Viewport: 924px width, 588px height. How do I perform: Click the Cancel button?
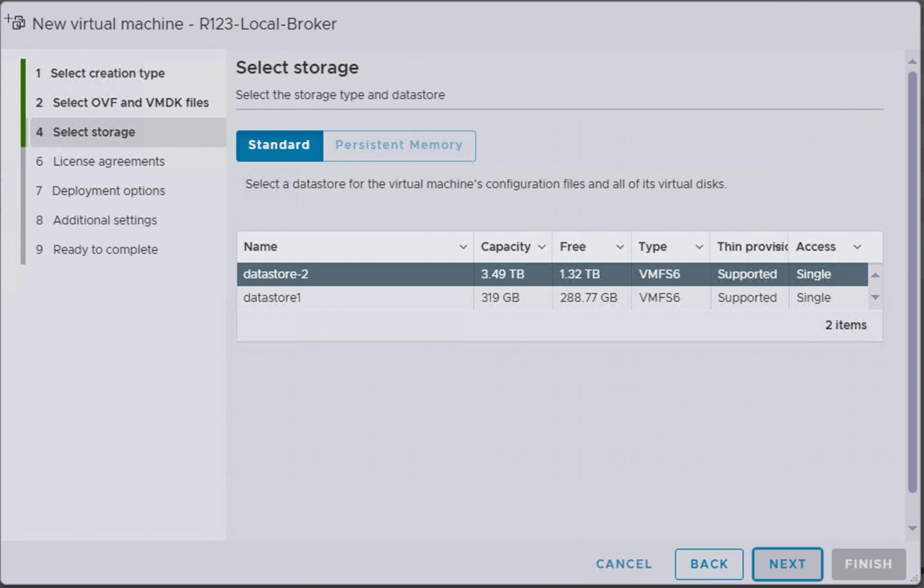[624, 564]
